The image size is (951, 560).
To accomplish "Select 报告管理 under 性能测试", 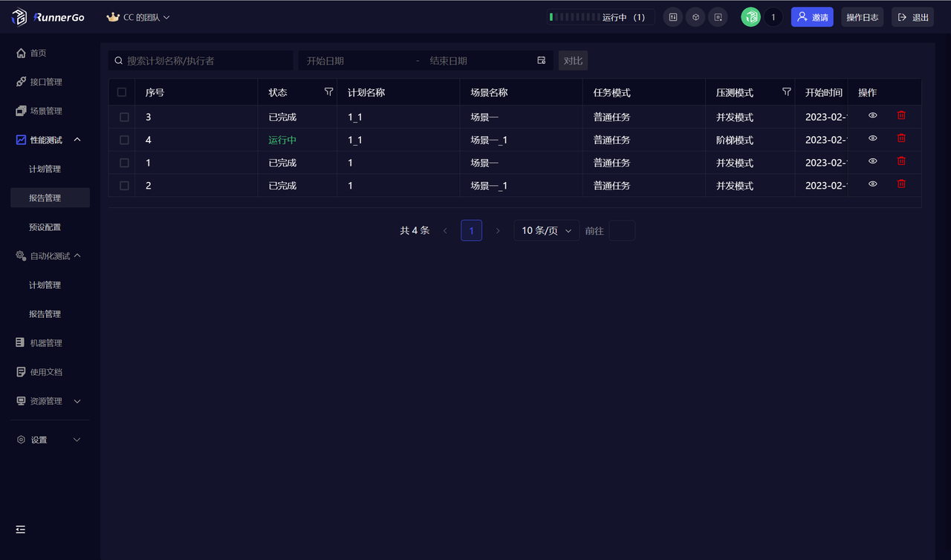I will (50, 198).
